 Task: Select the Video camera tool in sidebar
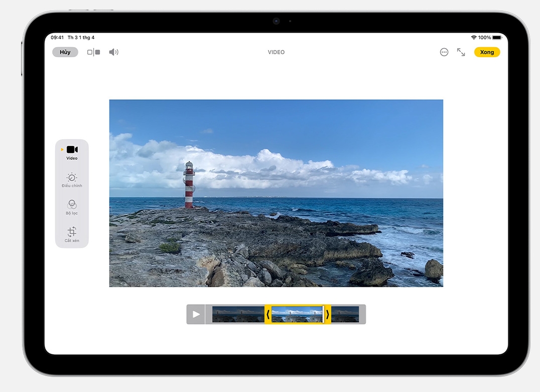[x=72, y=152]
